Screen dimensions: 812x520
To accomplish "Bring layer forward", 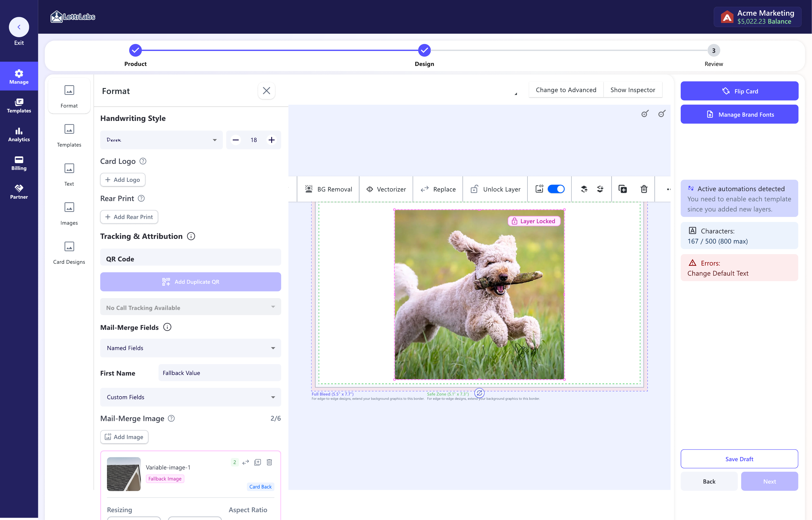I will pos(584,189).
